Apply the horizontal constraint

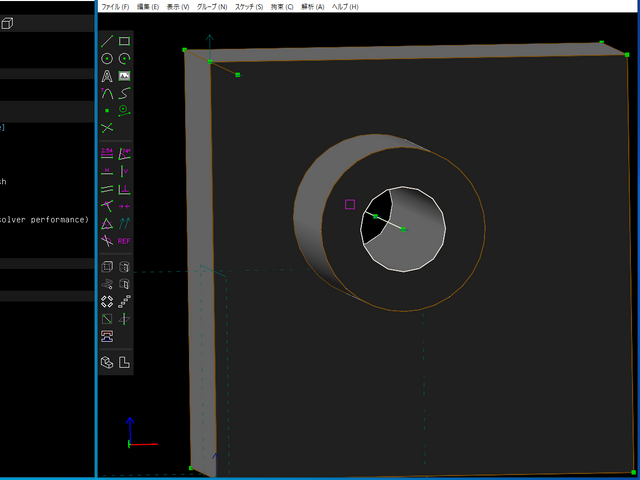107,170
